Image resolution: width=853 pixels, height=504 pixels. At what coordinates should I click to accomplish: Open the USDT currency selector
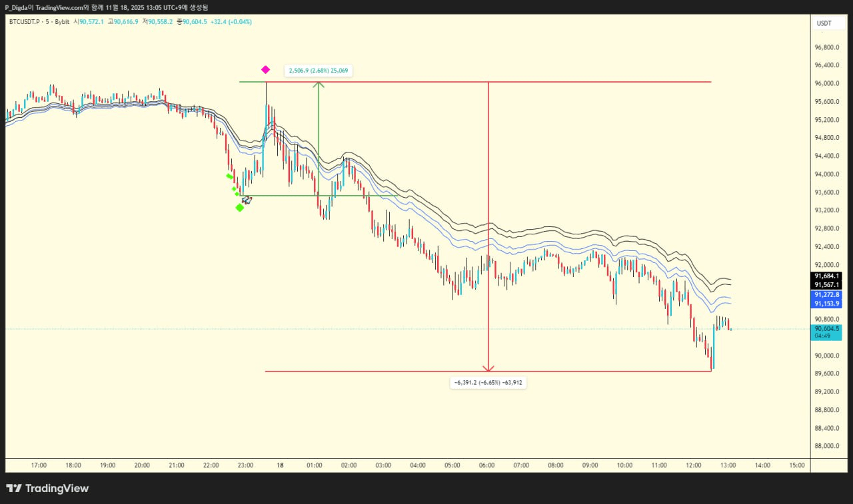[x=824, y=23]
